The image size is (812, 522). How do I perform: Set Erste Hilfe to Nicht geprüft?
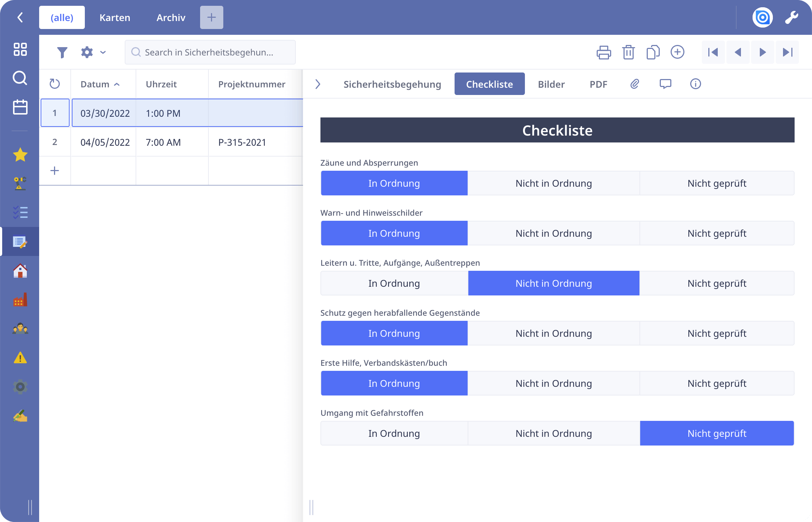(x=717, y=384)
